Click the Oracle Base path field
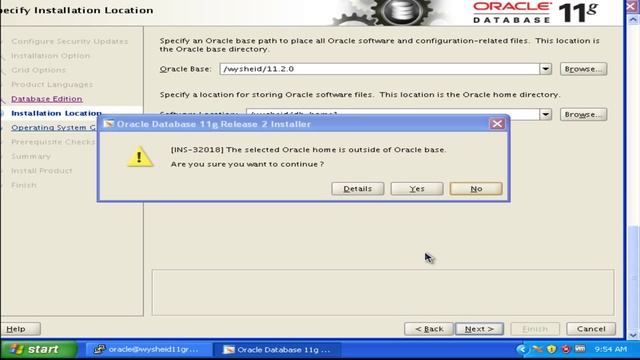This screenshot has height=360, width=640. click(380, 69)
